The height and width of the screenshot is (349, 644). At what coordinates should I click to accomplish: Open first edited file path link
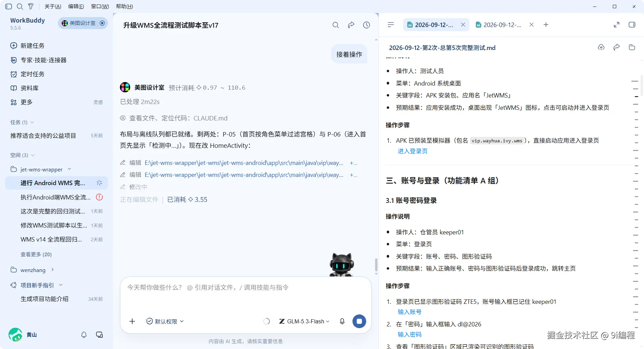(244, 163)
